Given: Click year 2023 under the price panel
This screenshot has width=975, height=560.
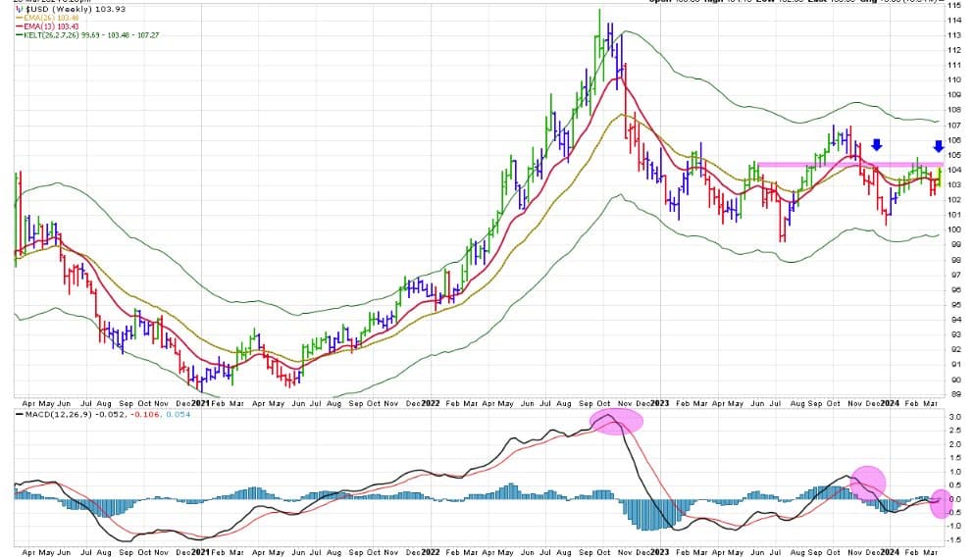Looking at the screenshot, I should tap(660, 403).
